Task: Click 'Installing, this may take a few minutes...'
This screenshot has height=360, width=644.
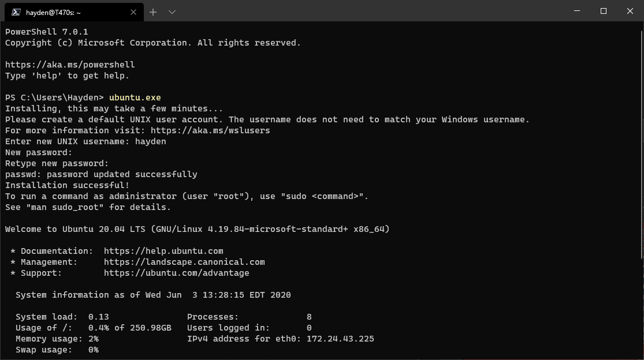Action: click(114, 108)
